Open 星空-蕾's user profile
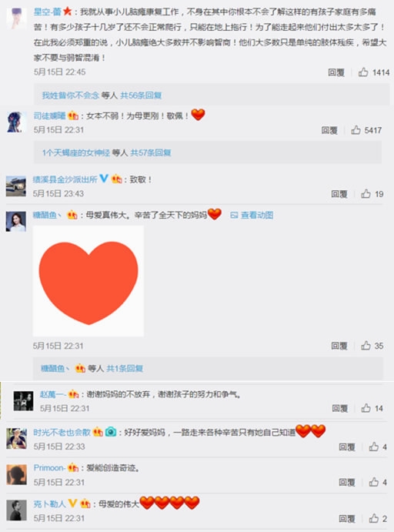 48,12
